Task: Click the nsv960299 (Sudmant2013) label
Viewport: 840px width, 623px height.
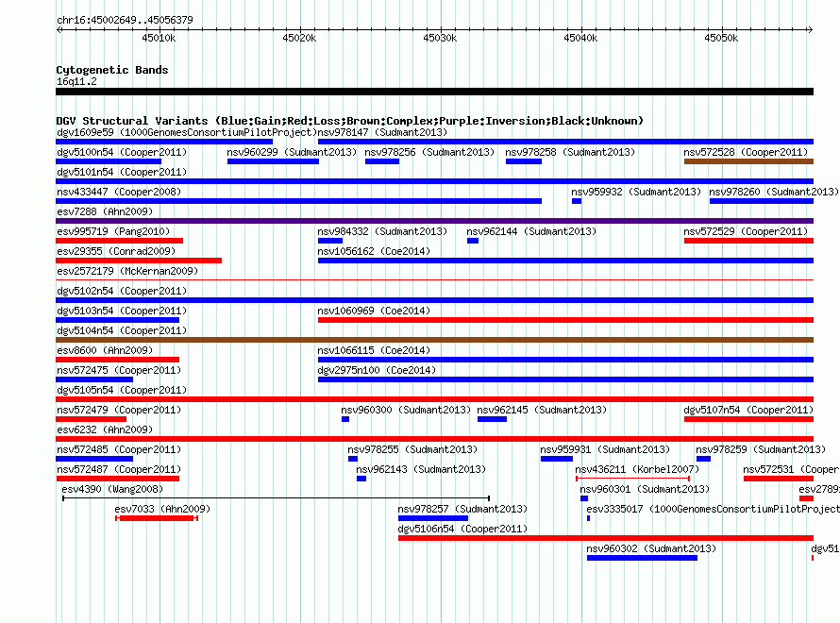Action: pyautogui.click(x=292, y=152)
